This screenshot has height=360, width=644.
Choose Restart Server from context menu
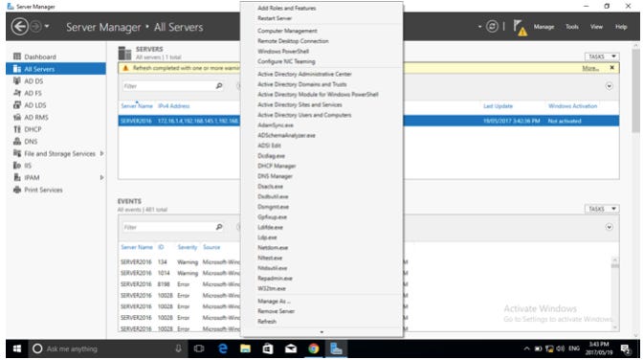[275, 18]
